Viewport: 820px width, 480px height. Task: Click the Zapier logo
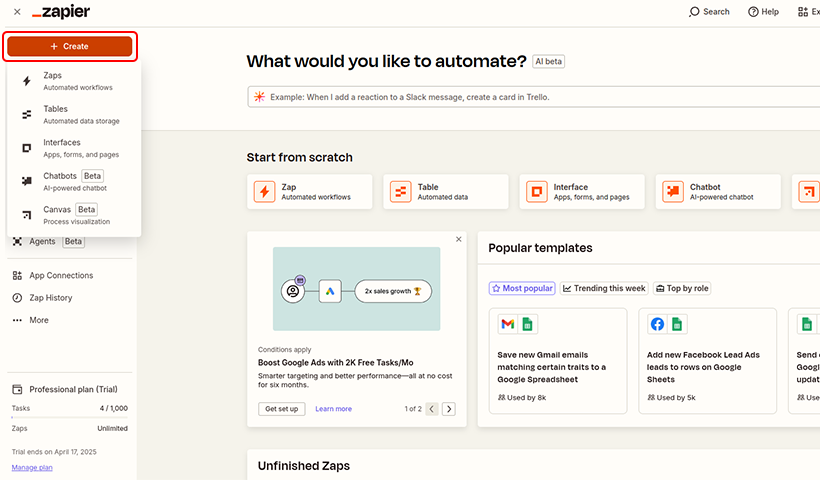(61, 12)
